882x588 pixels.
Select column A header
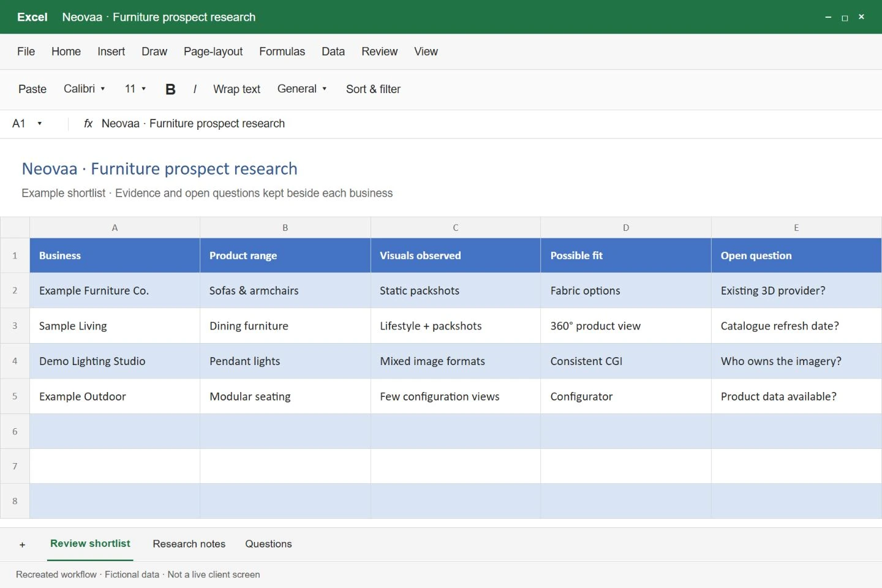click(x=115, y=228)
